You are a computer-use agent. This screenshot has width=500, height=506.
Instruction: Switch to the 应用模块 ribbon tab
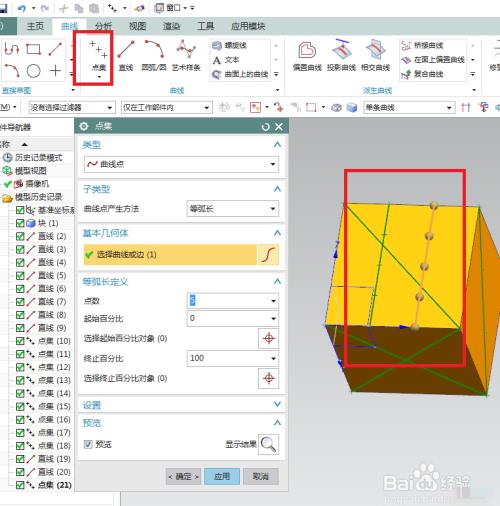click(x=248, y=26)
